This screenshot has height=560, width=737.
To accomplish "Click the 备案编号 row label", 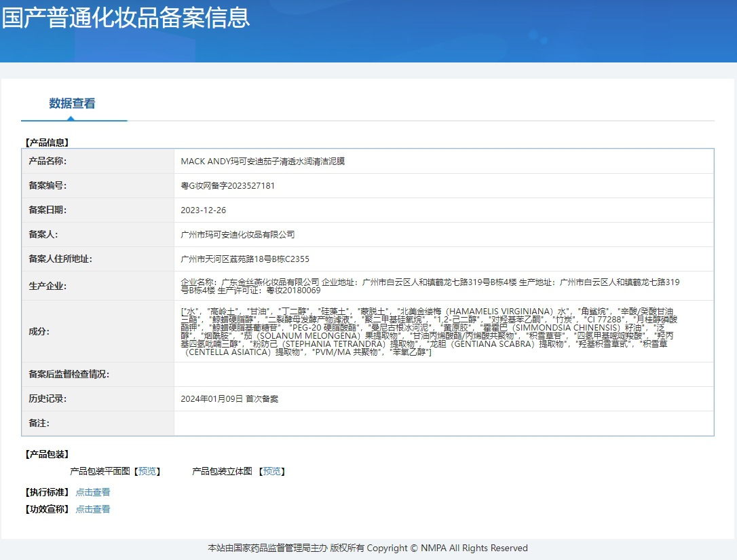I will click(x=48, y=186).
